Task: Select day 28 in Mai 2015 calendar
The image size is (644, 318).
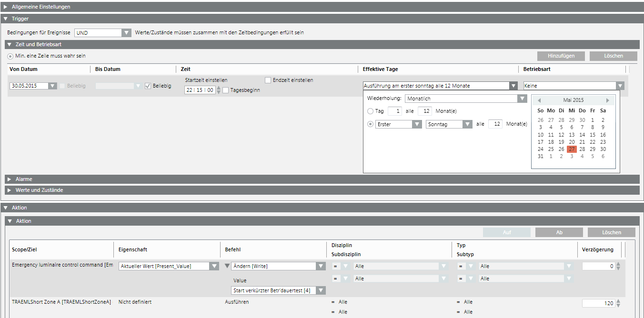Action: (x=582, y=149)
